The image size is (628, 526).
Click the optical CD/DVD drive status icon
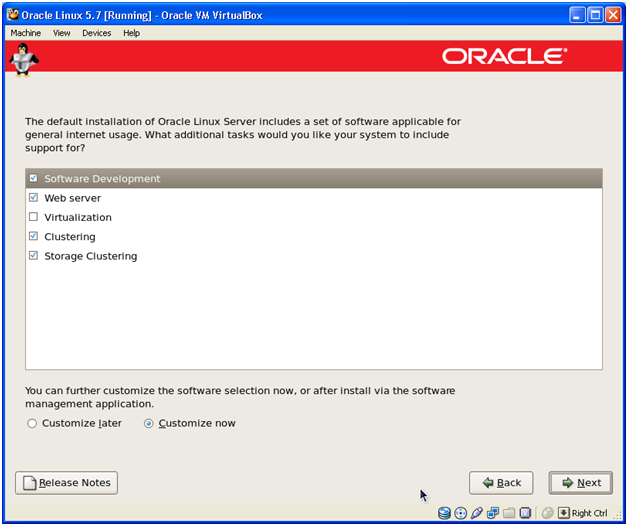pos(461,513)
